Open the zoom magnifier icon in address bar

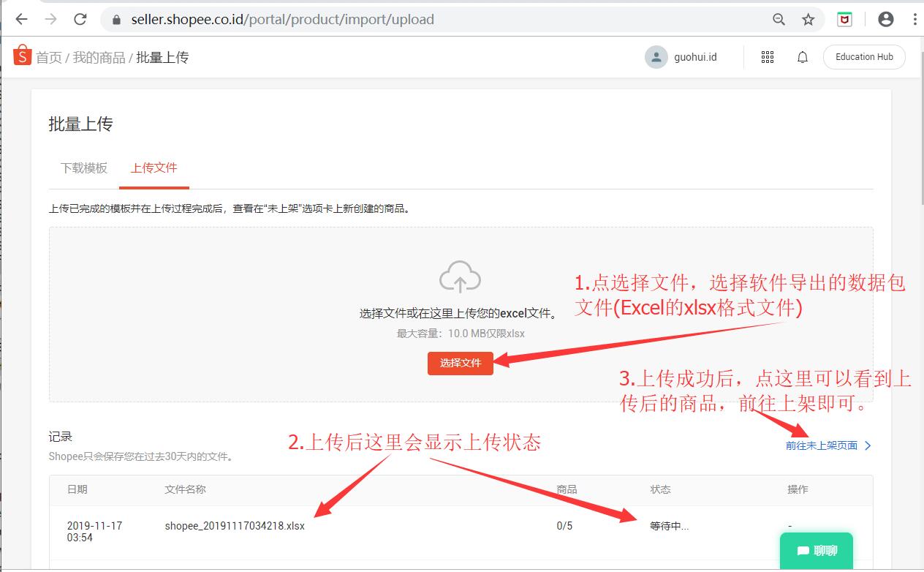[779, 20]
